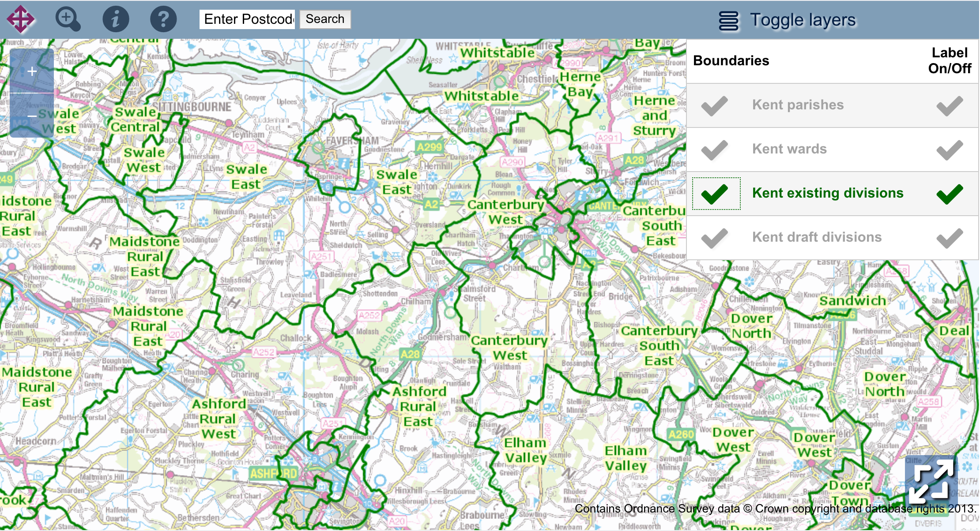
Task: Click the Kent wards layer name
Action: pos(789,149)
